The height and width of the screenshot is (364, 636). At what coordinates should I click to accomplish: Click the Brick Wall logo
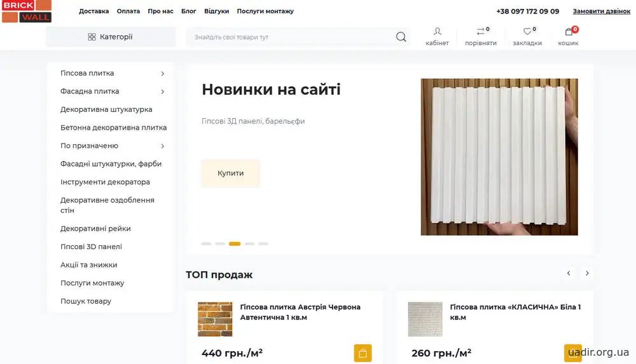[27, 11]
